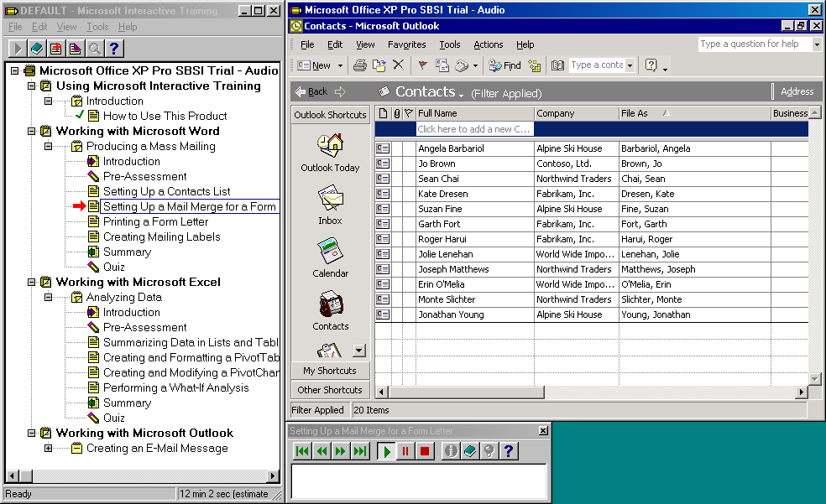Click My Shortcuts group button

pos(330,371)
